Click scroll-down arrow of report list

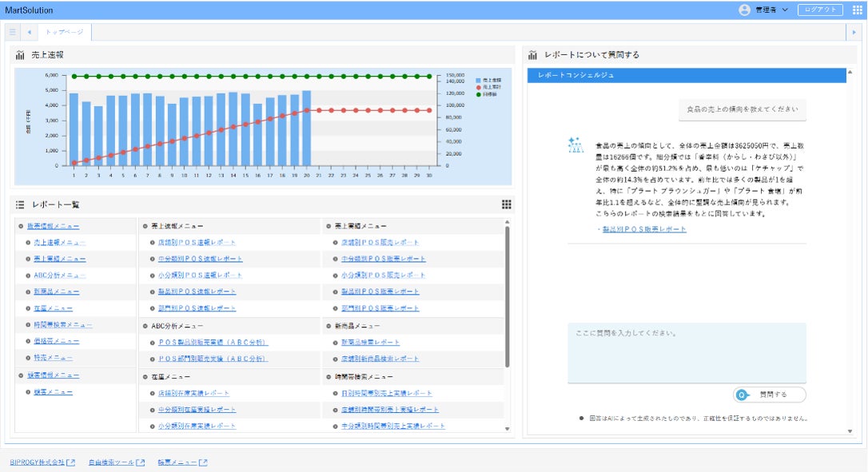pos(507,429)
